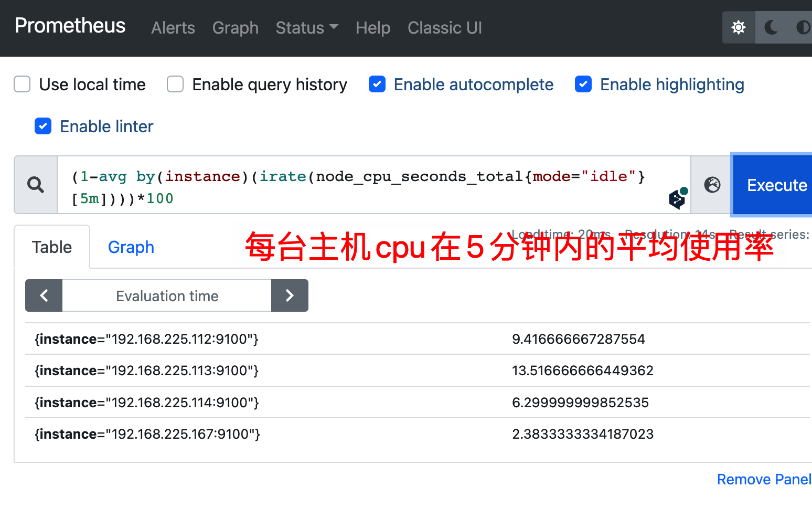Click inside the Evaluation time field
The image size is (812, 508).
(x=167, y=295)
